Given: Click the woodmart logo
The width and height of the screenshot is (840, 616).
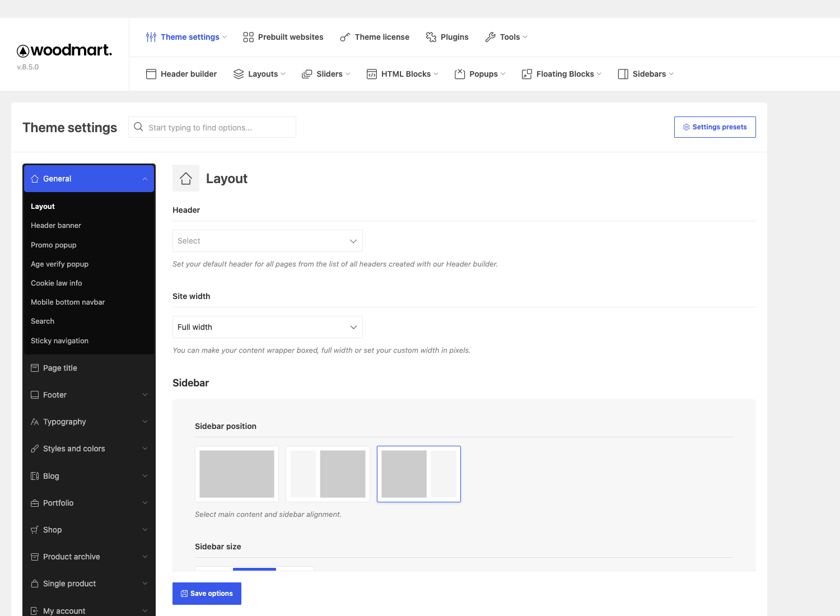Looking at the screenshot, I should point(64,50).
